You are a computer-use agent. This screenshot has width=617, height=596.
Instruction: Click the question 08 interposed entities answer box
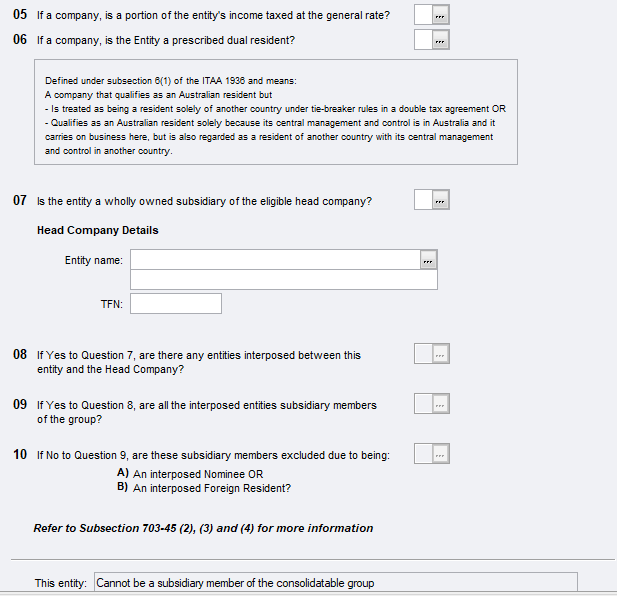(x=423, y=354)
